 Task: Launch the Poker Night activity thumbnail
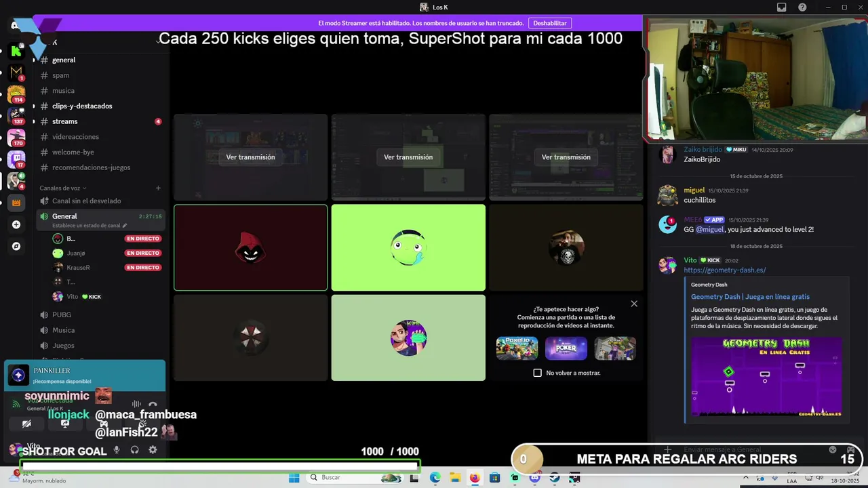point(566,348)
